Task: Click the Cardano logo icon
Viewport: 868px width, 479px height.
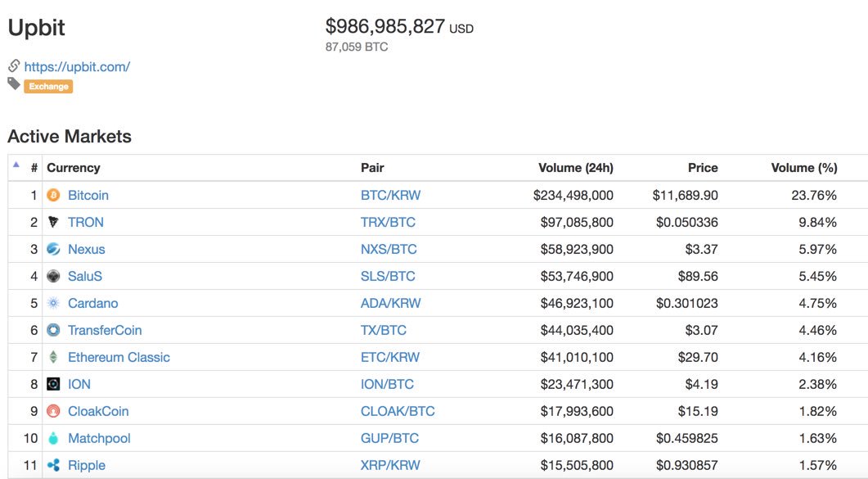Action: (53, 303)
